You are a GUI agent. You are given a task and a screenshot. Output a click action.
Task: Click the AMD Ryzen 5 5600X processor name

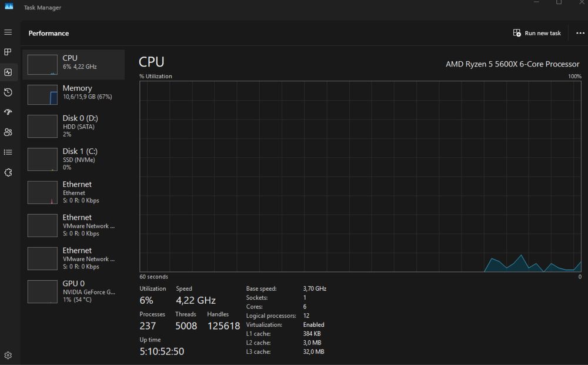[x=512, y=64]
